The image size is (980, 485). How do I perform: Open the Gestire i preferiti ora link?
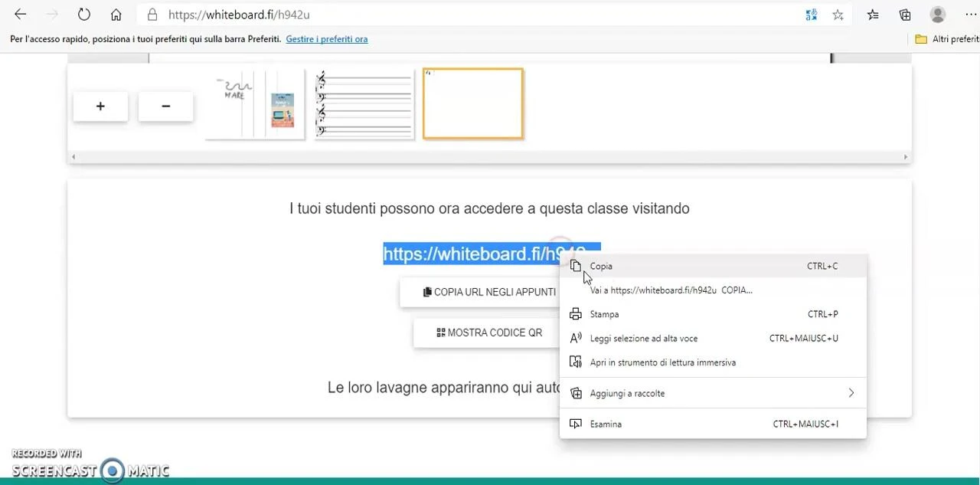coord(327,39)
